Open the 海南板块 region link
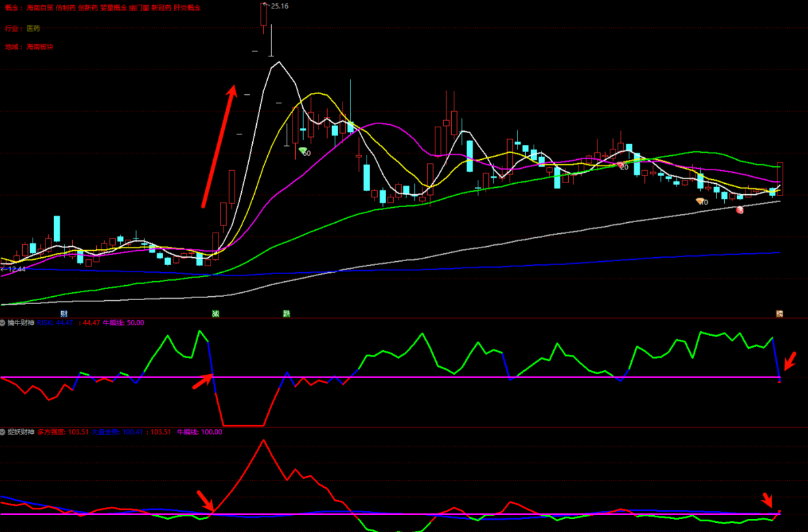Screen dimensions: 808x532 coord(40,47)
